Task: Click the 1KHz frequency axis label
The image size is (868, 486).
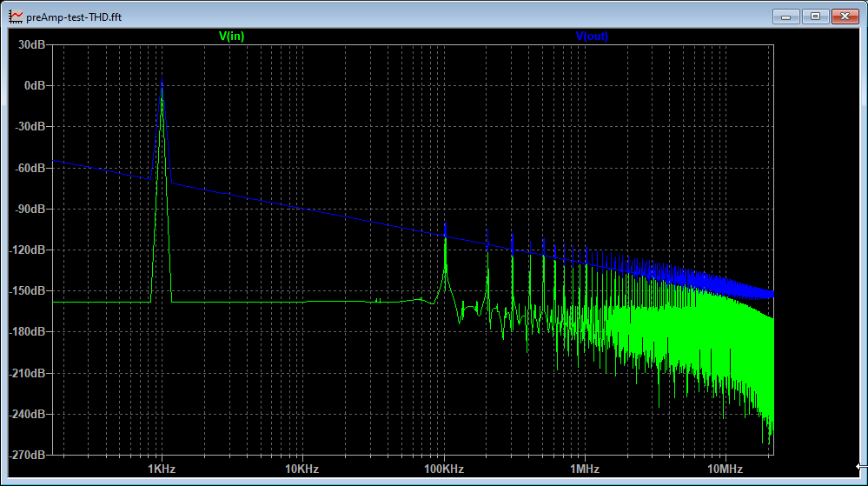Action: tap(162, 469)
